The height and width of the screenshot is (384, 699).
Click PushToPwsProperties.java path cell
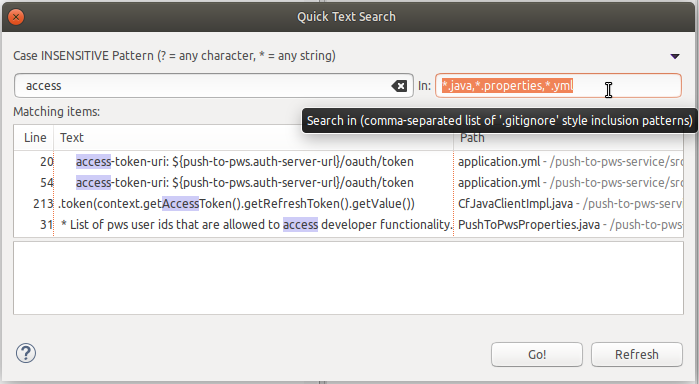click(570, 224)
